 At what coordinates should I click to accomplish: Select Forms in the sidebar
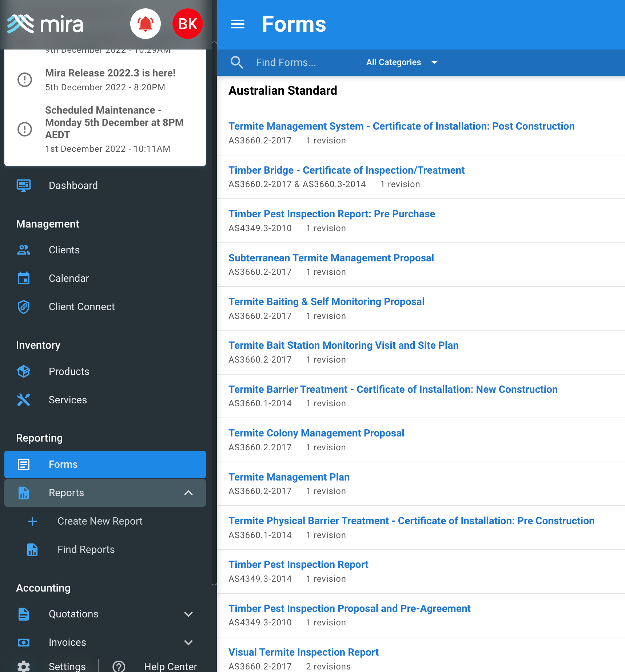click(x=105, y=465)
